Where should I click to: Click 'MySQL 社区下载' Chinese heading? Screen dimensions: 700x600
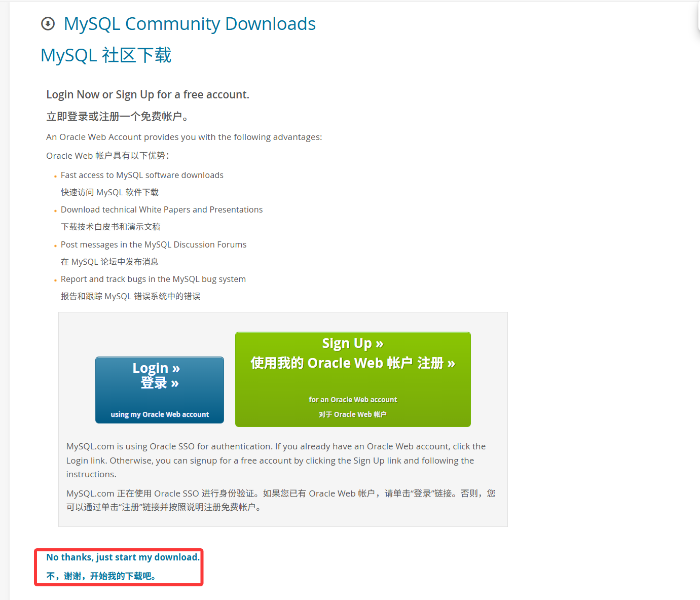pos(106,55)
